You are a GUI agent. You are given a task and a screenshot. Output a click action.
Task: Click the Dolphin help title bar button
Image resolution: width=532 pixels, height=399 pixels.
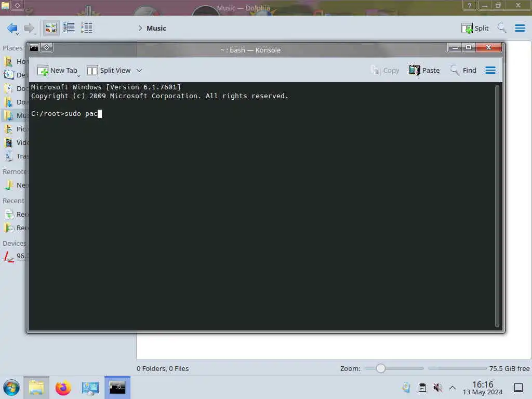click(x=470, y=5)
